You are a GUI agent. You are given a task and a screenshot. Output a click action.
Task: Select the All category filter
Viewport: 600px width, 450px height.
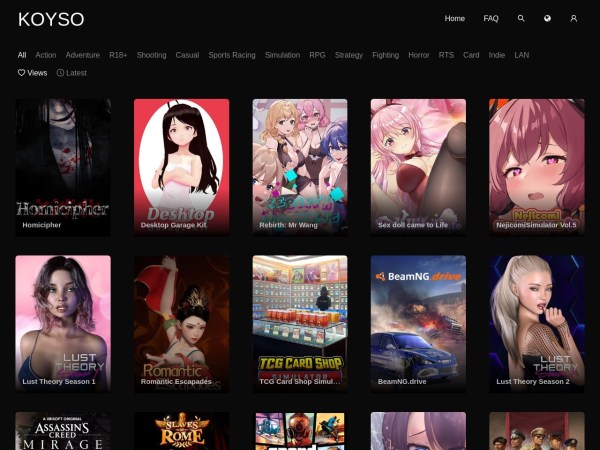click(x=22, y=55)
